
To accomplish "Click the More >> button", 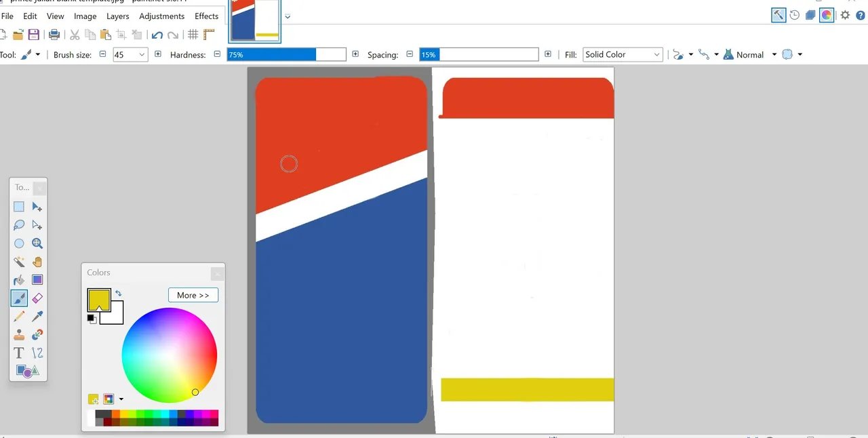I will pos(193,295).
